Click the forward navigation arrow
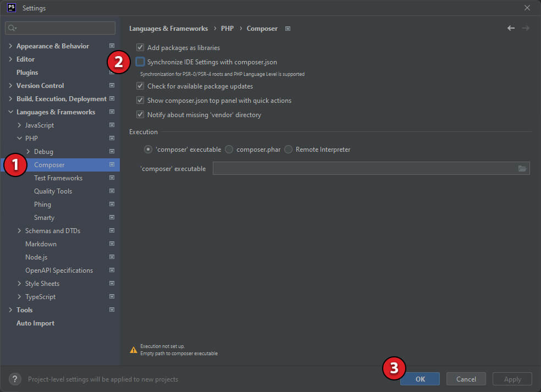Viewport: 541px width, 392px height. pos(526,28)
